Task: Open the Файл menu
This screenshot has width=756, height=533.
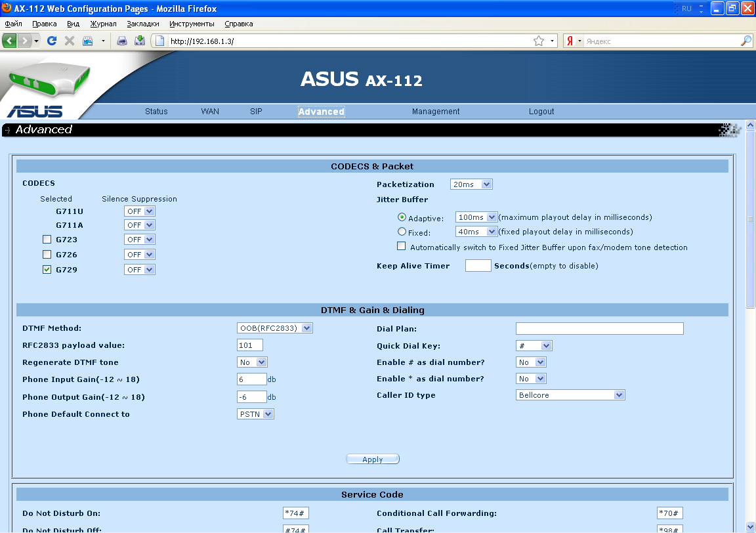Action: click(x=14, y=24)
